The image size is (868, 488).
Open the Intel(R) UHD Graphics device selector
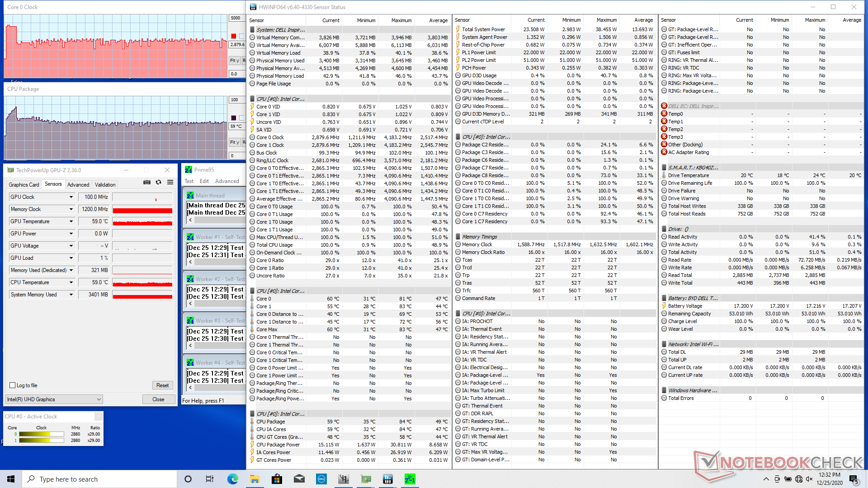coord(54,399)
